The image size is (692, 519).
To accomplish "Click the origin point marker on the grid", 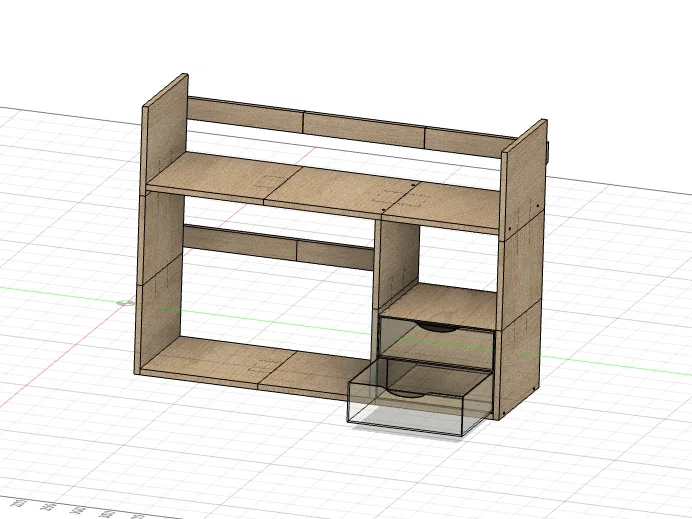I will (126, 303).
